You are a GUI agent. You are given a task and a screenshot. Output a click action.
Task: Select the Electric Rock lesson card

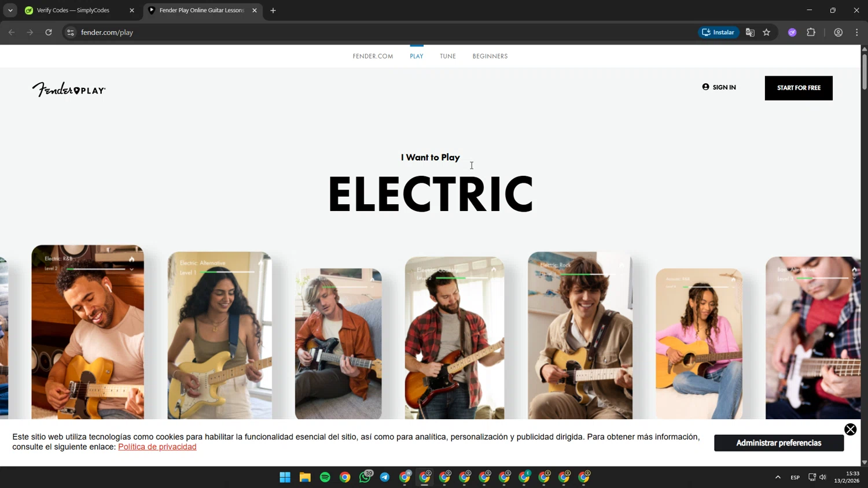pos(580,335)
